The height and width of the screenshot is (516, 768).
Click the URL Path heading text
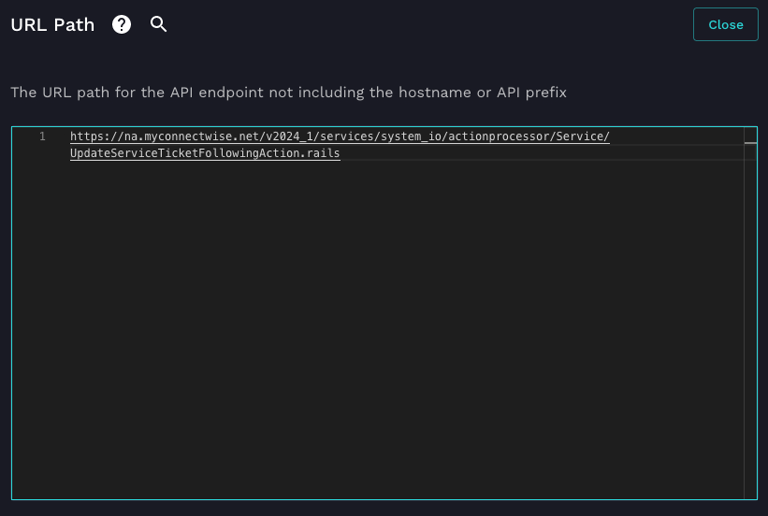52,25
